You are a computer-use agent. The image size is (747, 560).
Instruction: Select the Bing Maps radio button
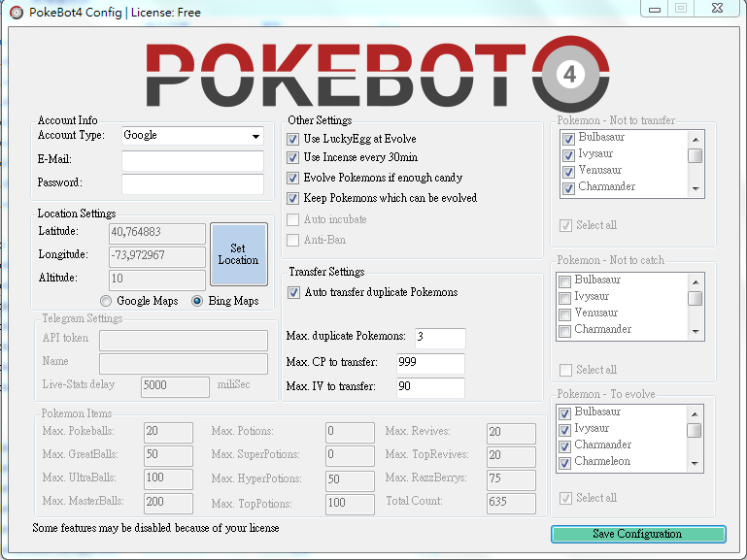197,302
